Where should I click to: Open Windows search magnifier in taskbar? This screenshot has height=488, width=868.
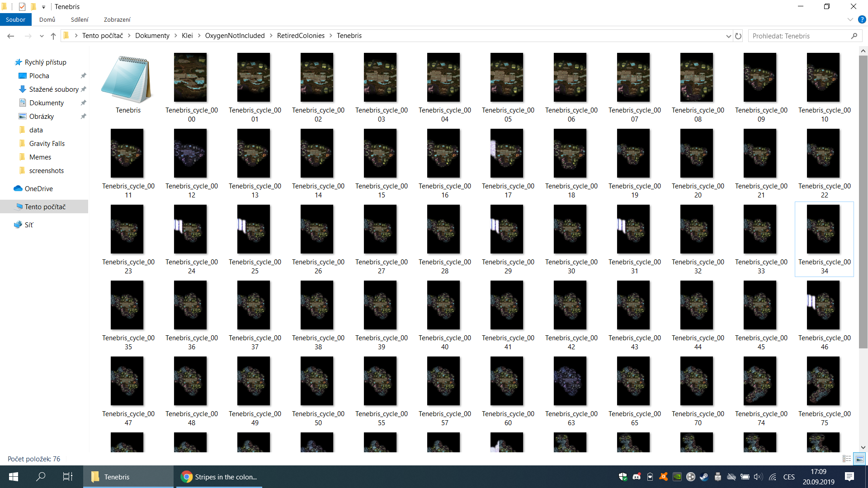pyautogui.click(x=41, y=477)
